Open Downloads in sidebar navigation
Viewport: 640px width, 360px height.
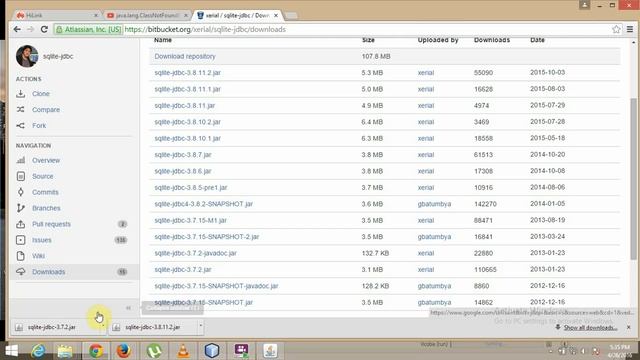49,272
